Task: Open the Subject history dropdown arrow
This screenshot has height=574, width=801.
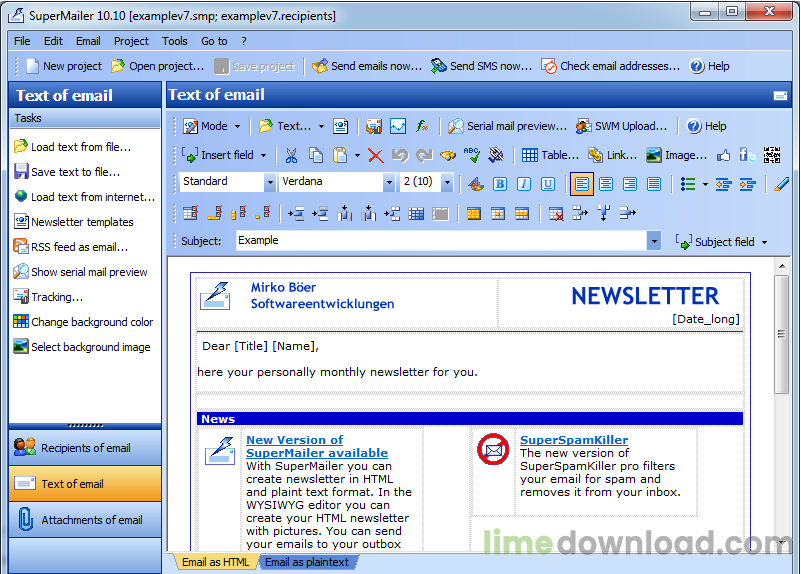Action: click(654, 241)
